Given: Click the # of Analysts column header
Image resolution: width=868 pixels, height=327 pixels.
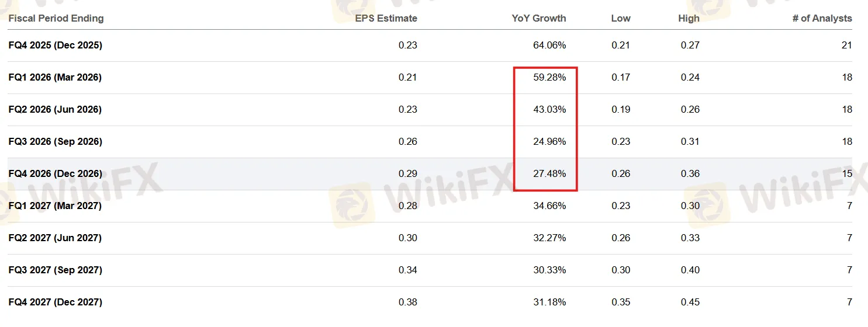Looking at the screenshot, I should (x=822, y=18).
